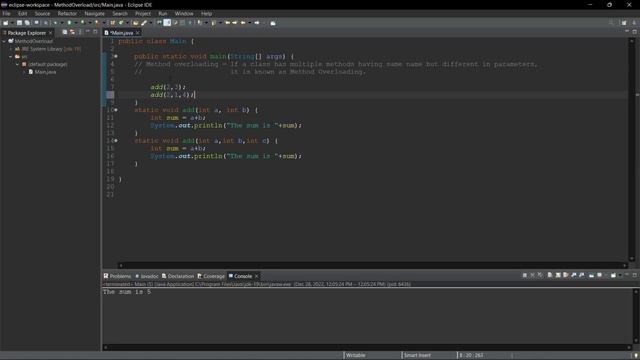640x360 pixels.
Task: Switch to the Javadoc tab
Action: [x=147, y=276]
